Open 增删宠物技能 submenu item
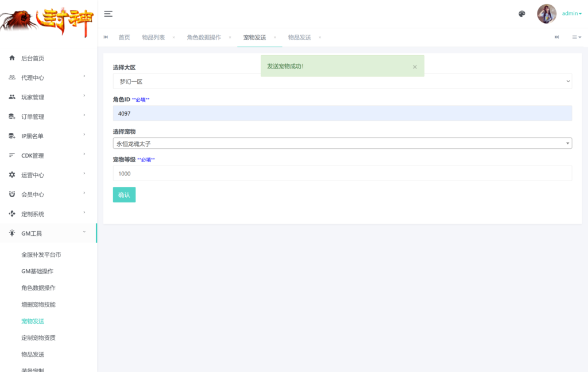This screenshot has height=372, width=588. (38, 304)
